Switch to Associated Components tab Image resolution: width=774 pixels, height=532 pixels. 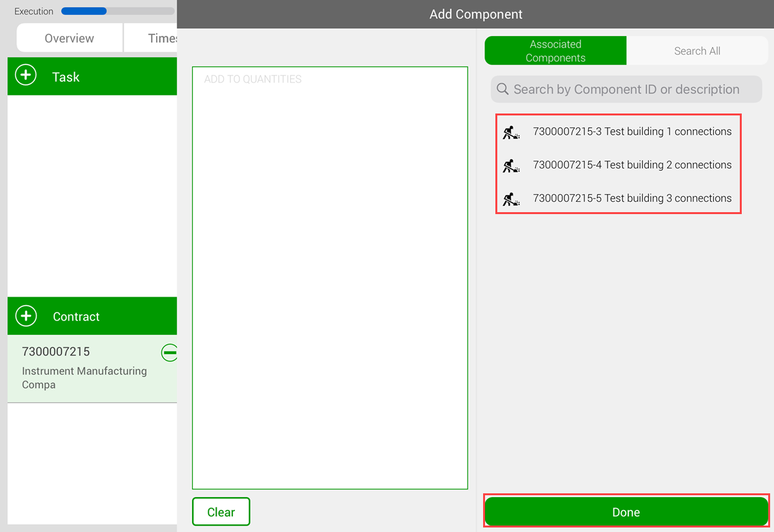point(555,51)
